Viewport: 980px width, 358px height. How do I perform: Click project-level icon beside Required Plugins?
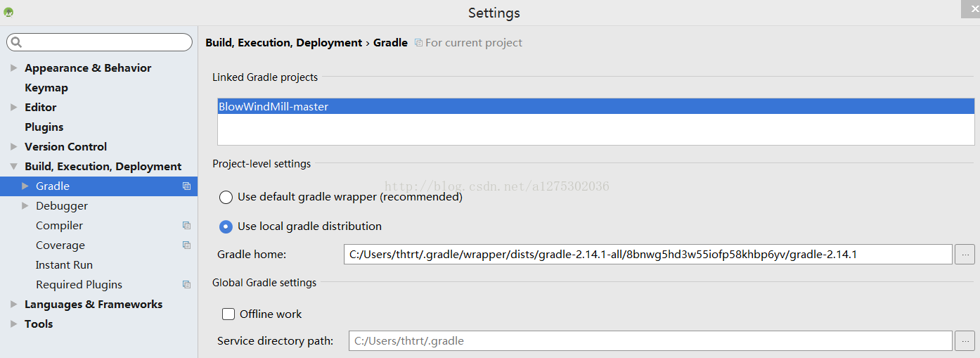pos(186,285)
